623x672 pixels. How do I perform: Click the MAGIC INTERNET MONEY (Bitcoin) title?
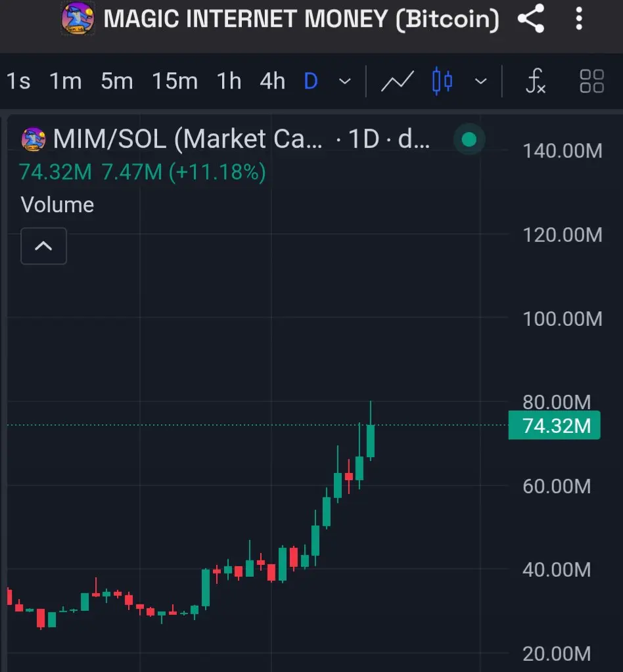302,19
